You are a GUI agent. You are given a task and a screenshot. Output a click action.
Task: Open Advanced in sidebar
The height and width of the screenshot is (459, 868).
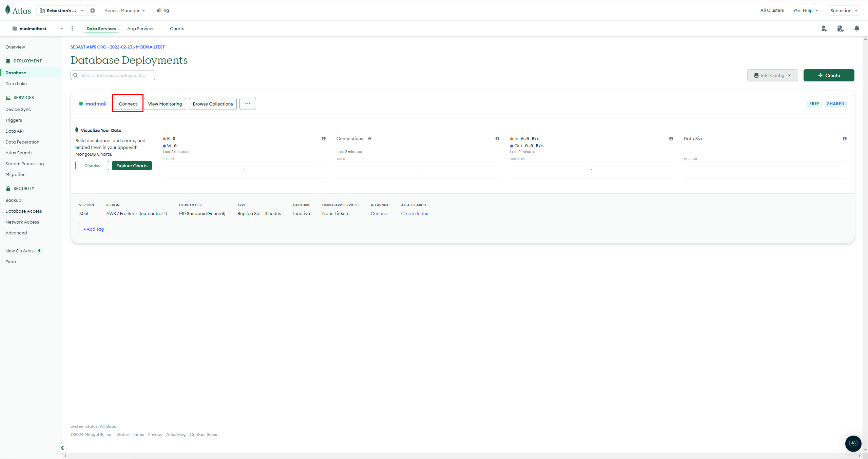pos(16,233)
